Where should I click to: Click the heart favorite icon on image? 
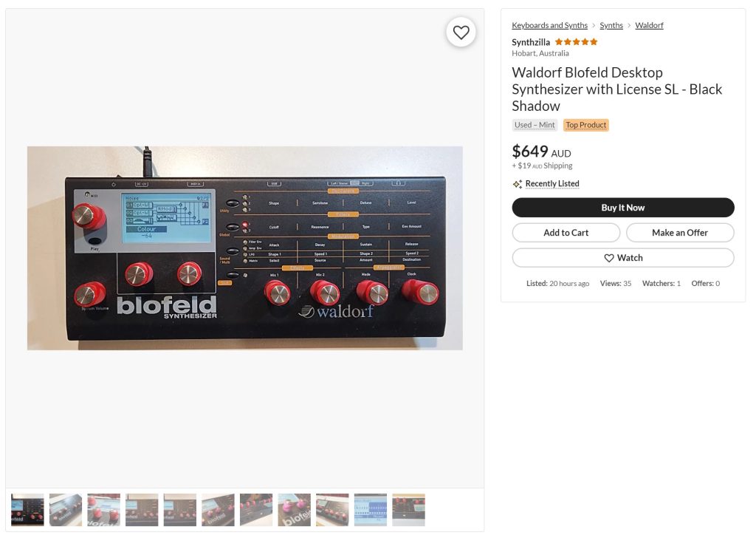tap(461, 33)
